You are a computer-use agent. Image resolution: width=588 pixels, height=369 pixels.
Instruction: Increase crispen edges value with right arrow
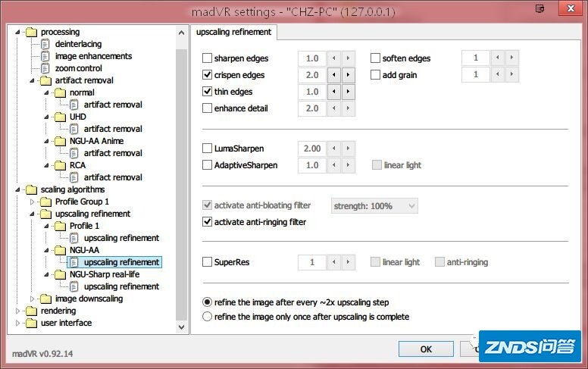pyautogui.click(x=348, y=75)
